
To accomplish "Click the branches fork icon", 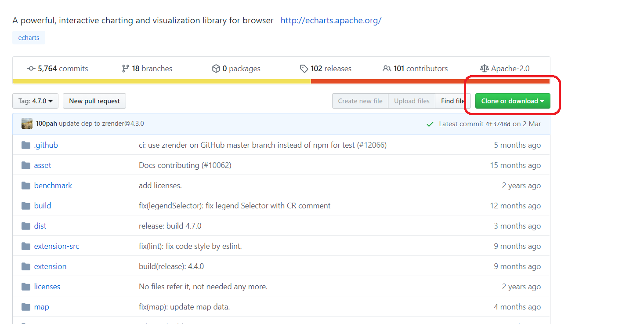I will [126, 69].
